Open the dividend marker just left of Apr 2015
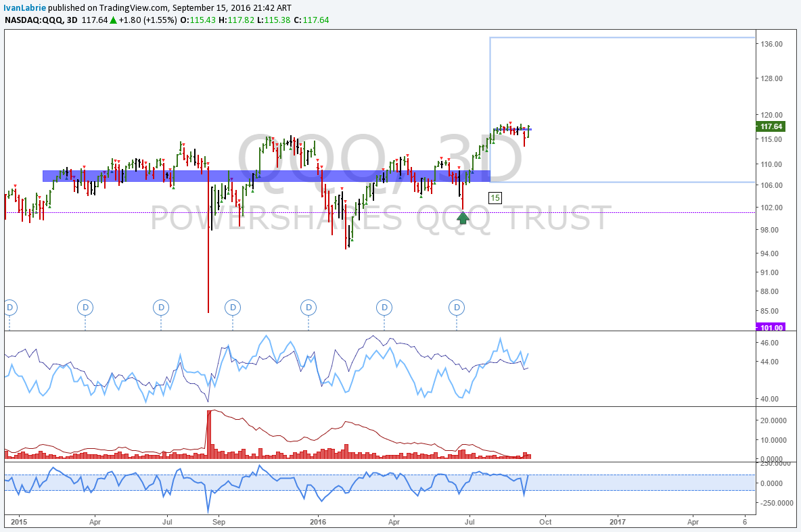This screenshot has width=801, height=532. click(85, 308)
